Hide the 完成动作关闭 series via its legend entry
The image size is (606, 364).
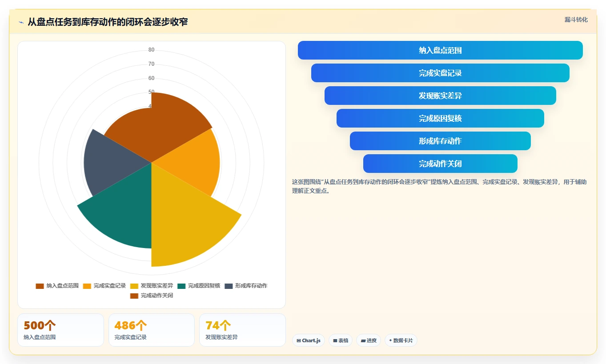tap(152, 296)
